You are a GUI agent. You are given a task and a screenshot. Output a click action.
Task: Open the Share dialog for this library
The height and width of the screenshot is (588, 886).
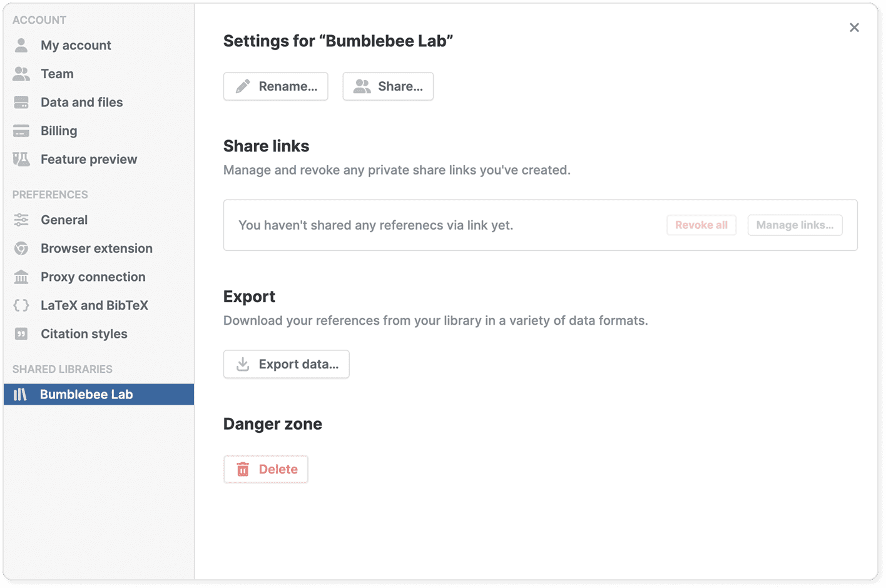click(x=388, y=86)
